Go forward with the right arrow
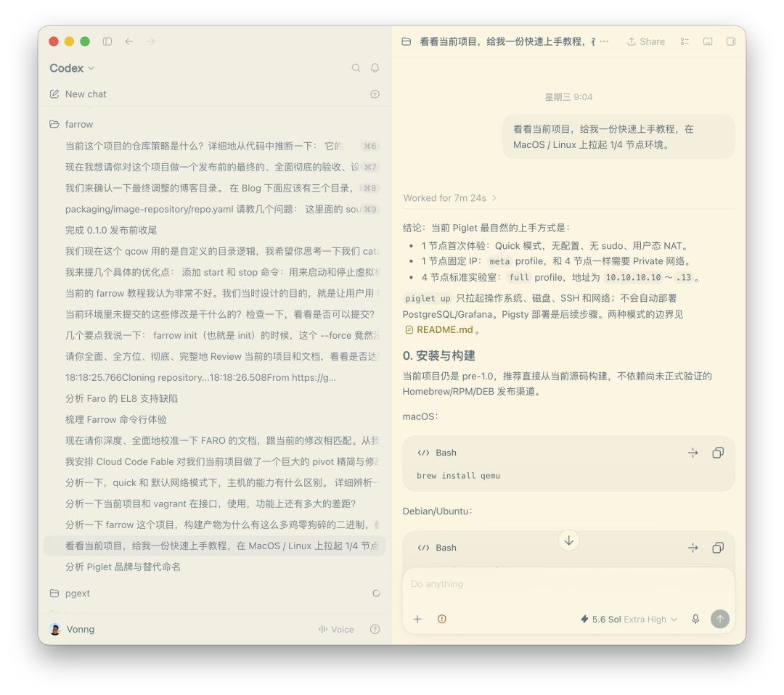Viewport: 784px width, 695px height. coord(150,41)
